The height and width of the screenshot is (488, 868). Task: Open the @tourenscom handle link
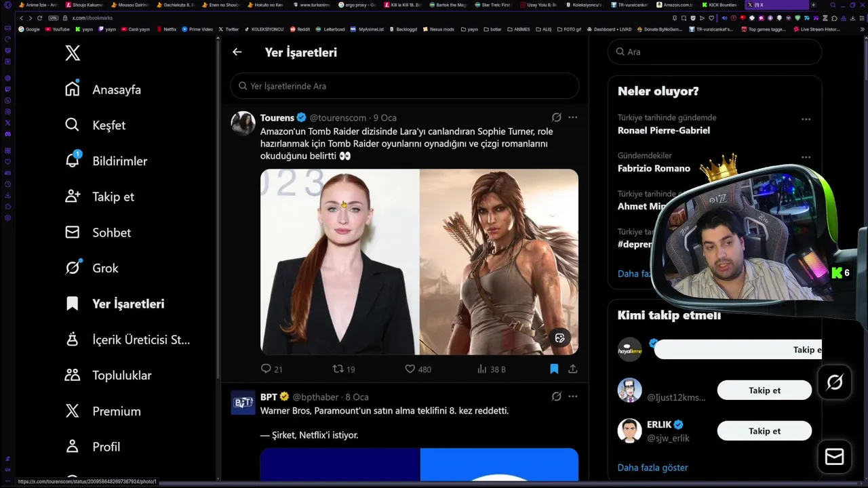[x=338, y=118]
